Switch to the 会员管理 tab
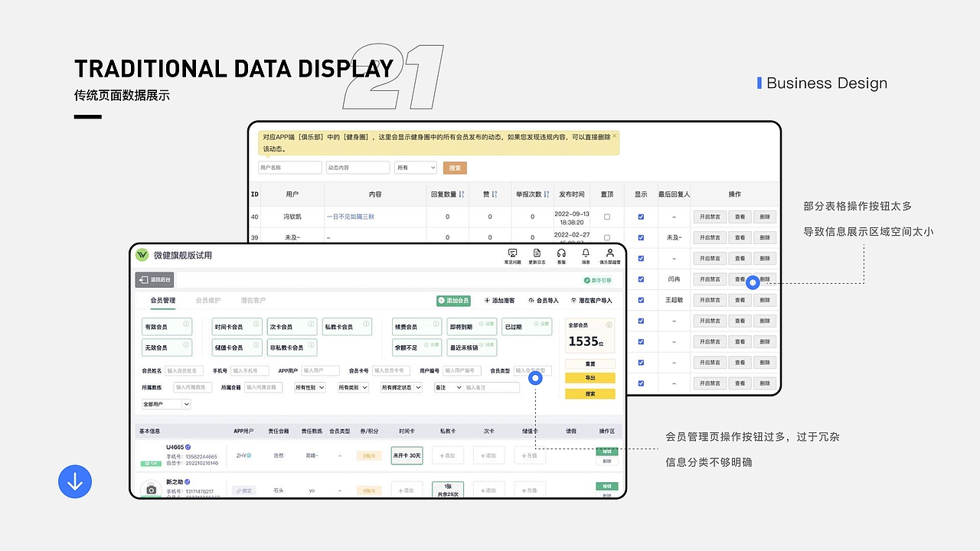The image size is (980, 551). (163, 301)
